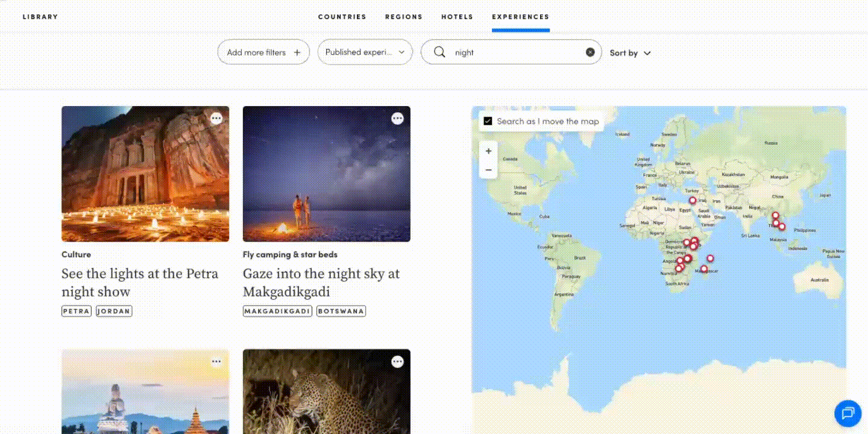The image size is (868, 434).
Task: Click the search field containing 'night'
Action: (512, 52)
